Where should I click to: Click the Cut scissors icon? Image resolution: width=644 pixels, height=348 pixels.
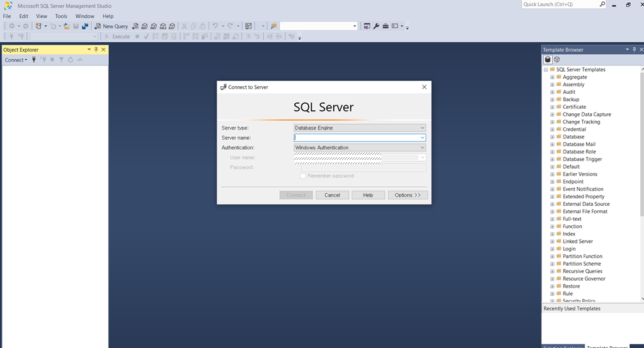point(184,26)
